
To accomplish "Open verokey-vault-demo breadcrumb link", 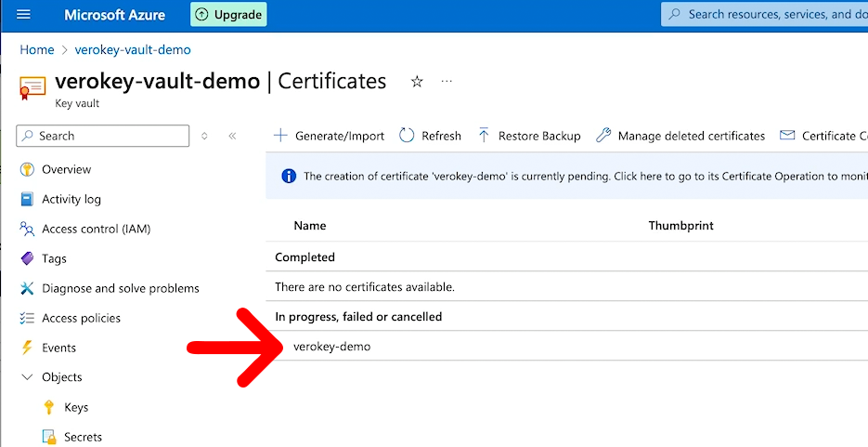I will [x=133, y=49].
